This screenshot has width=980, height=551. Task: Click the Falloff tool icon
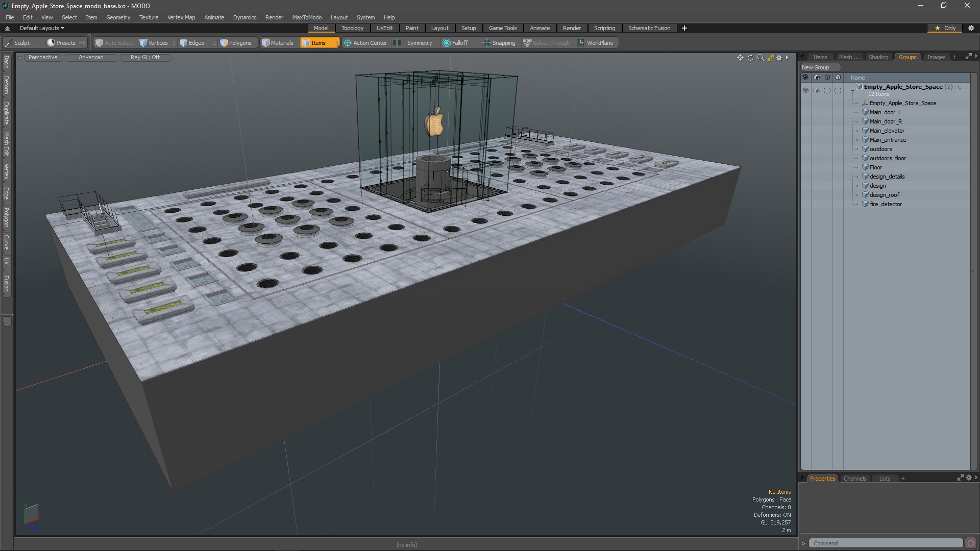[446, 42]
